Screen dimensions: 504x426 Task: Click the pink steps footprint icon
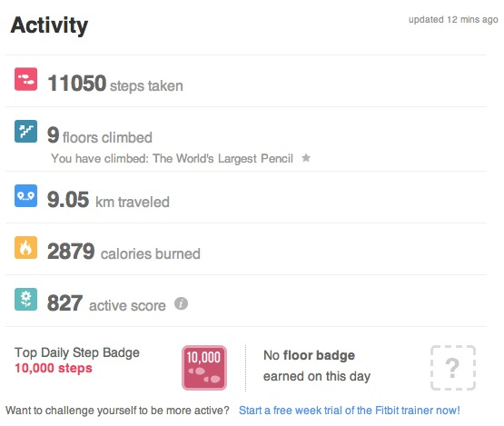coord(25,79)
